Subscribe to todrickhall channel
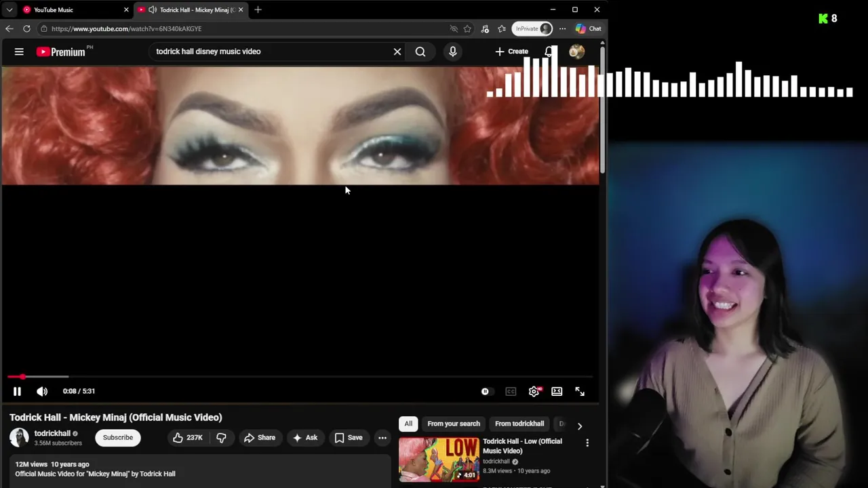This screenshot has width=868, height=488. (118, 437)
